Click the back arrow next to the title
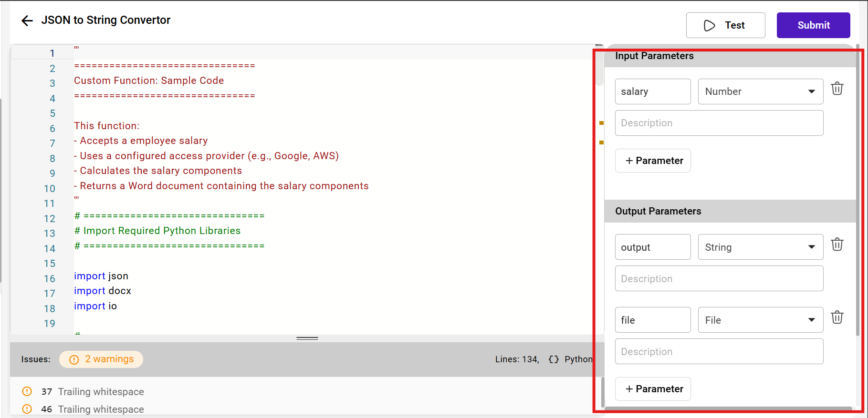Image resolution: width=868 pixels, height=418 pixels. (x=27, y=20)
